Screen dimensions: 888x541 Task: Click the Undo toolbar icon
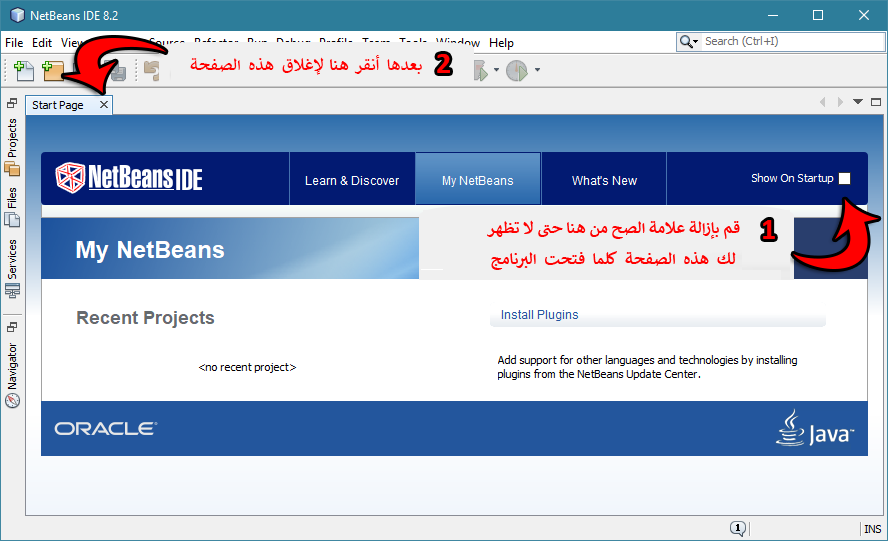point(151,71)
